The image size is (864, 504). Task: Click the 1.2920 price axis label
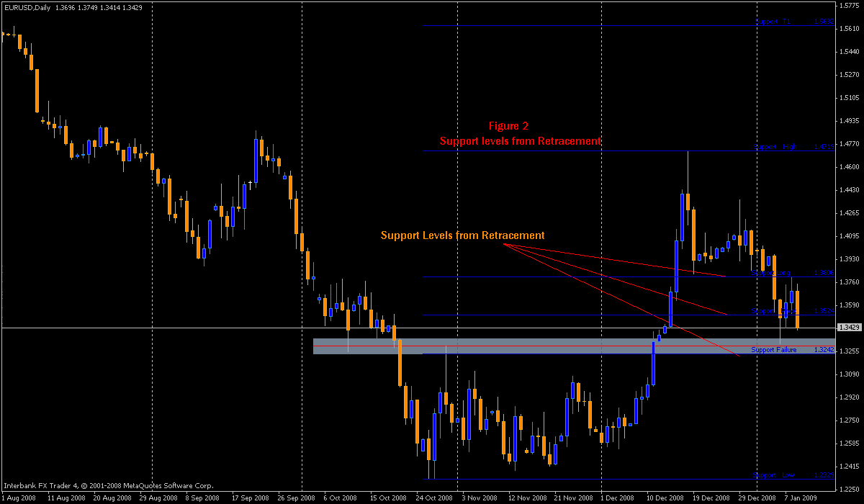850,397
